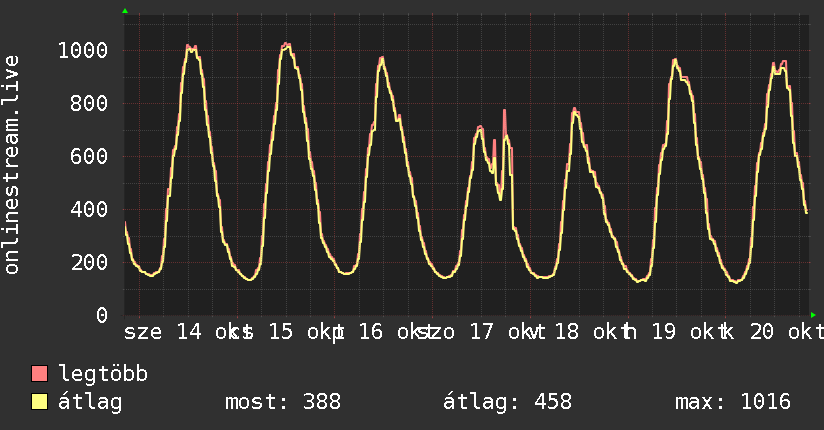
Task: Click the curve peak on 15 okt
Action: (x=286, y=45)
